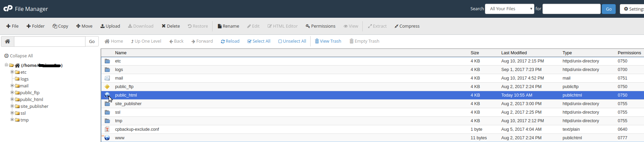
Task: Sort the list by Last Modified column
Action: click(x=514, y=53)
